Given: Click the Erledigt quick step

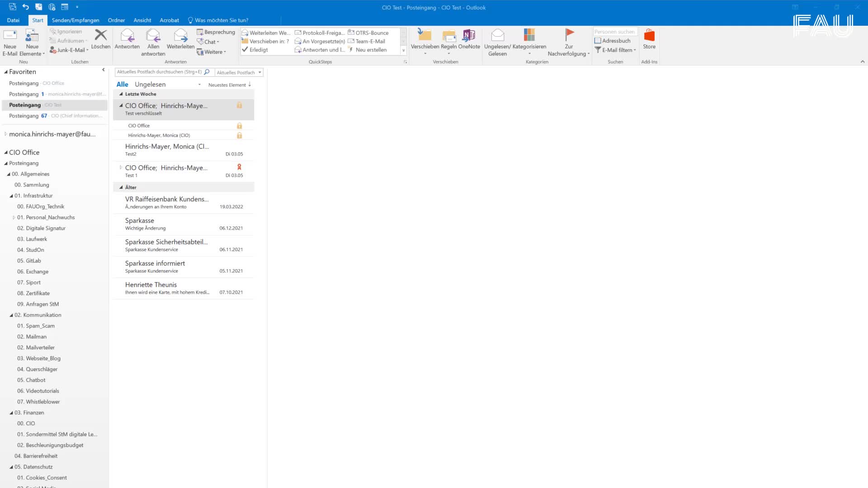Looking at the screenshot, I should (258, 50).
